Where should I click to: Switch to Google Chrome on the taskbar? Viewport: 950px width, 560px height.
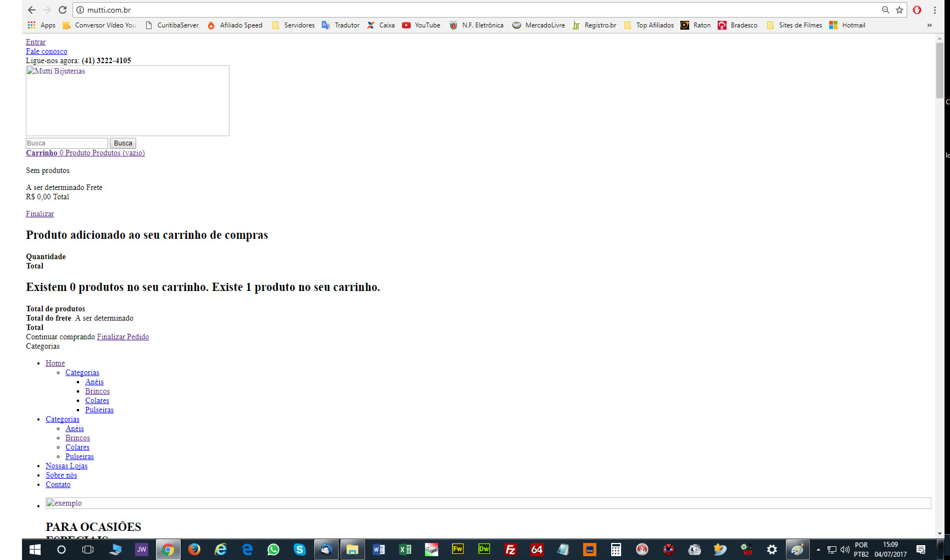click(168, 550)
